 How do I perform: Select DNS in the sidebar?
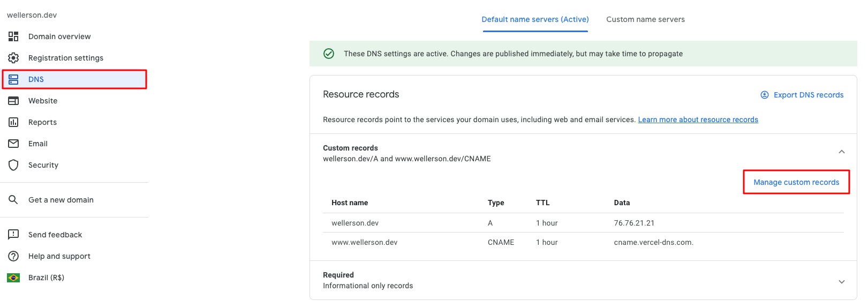click(74, 79)
